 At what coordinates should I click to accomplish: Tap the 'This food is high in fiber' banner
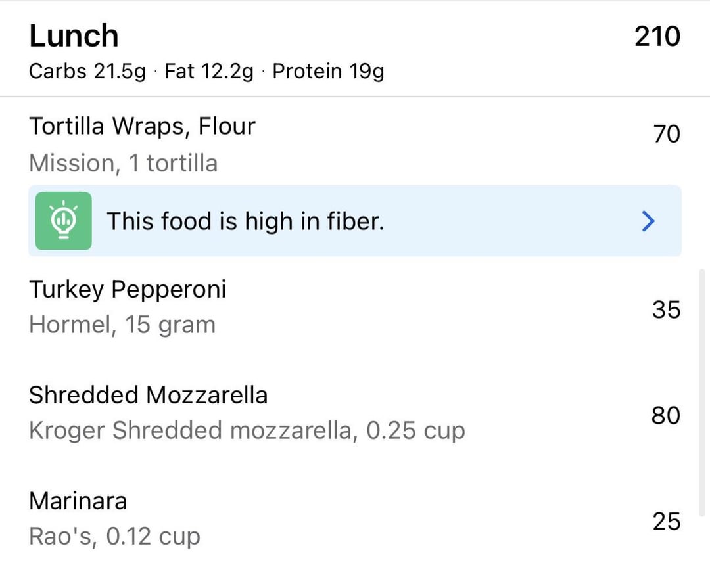point(355,221)
